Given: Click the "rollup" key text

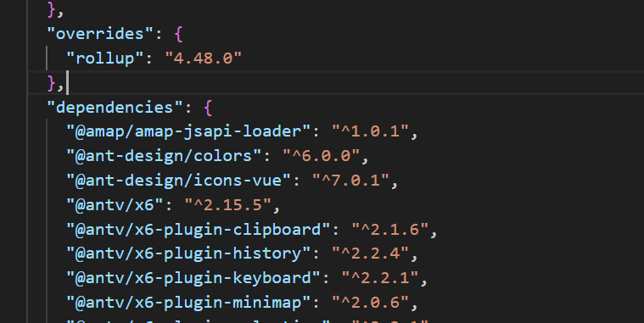Looking at the screenshot, I should point(105,58).
